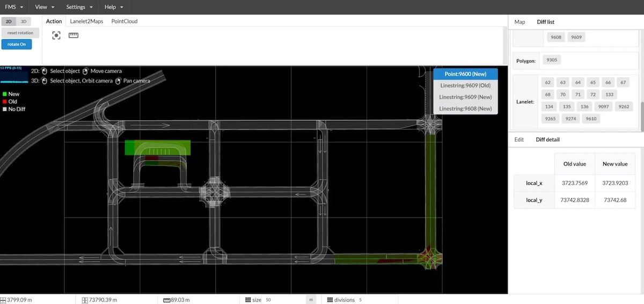644x304 pixels.
Task: Click the focus/center view icon
Action: (56, 35)
